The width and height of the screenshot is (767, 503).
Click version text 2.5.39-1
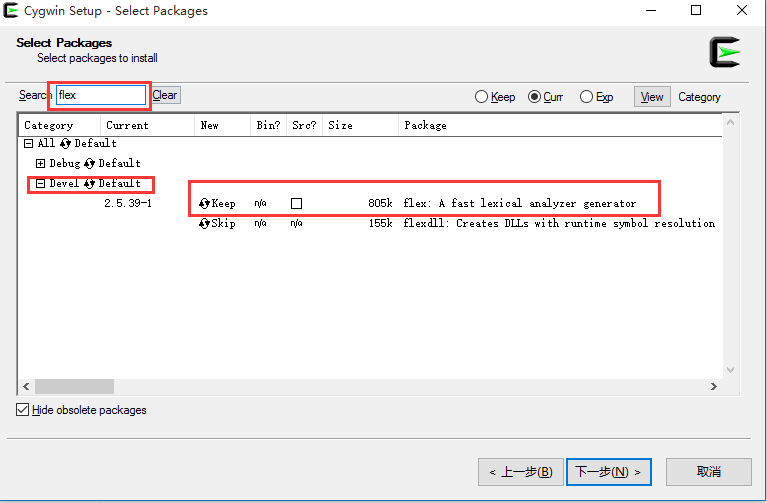coord(128,203)
